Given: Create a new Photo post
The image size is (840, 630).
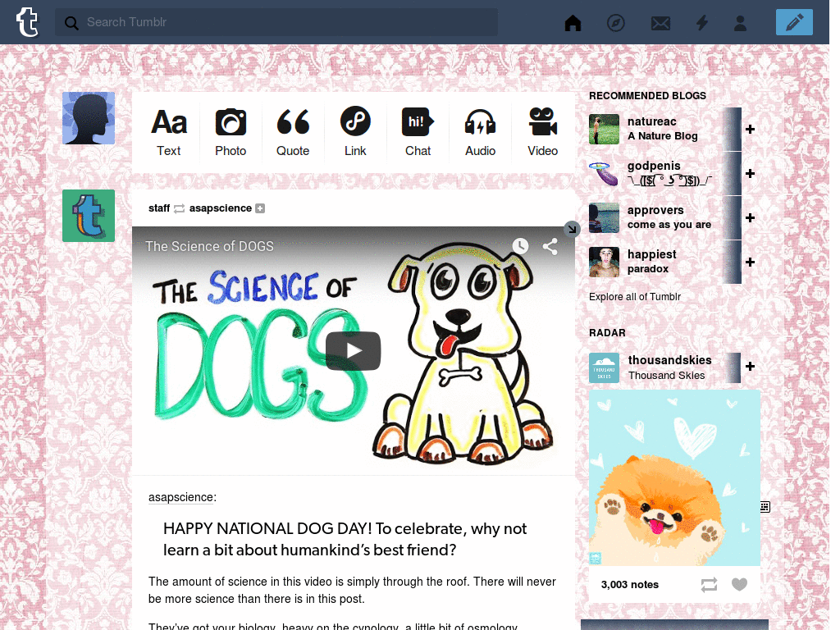Looking at the screenshot, I should point(231,132).
